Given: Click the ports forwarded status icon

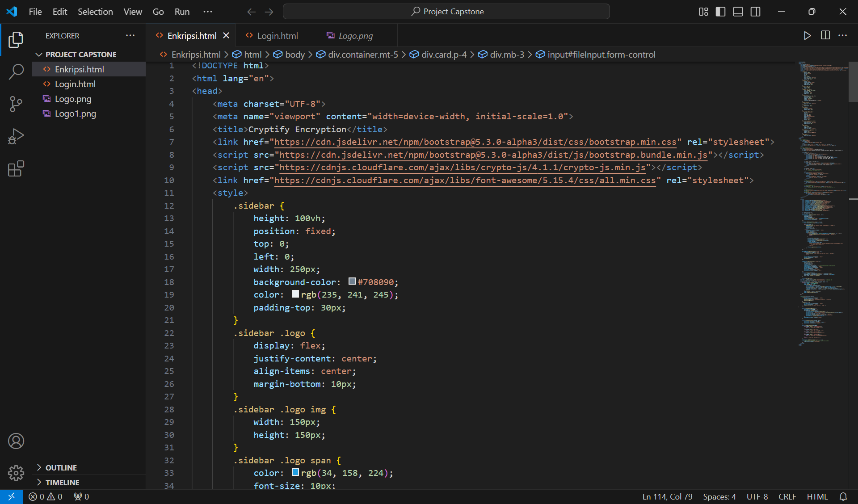Looking at the screenshot, I should tap(81, 496).
